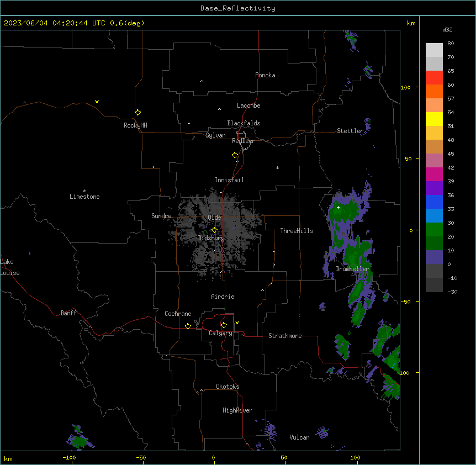Image resolution: width=476 pixels, height=465 pixels.
Task: Click the Innisfail label
Action: point(229,180)
